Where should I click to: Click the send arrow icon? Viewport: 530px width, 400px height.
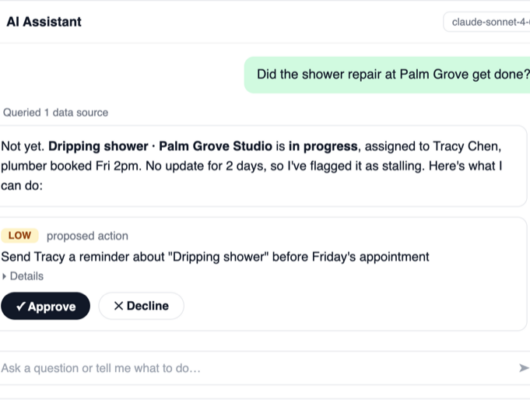524,368
